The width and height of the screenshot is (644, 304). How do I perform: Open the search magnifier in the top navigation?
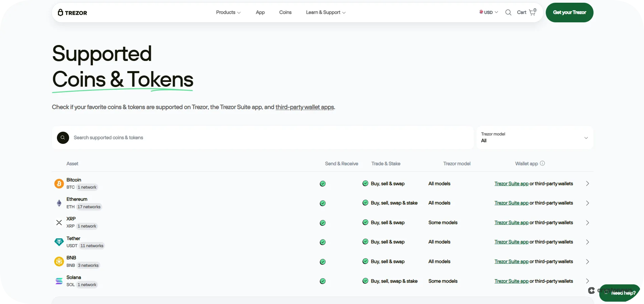pos(508,13)
